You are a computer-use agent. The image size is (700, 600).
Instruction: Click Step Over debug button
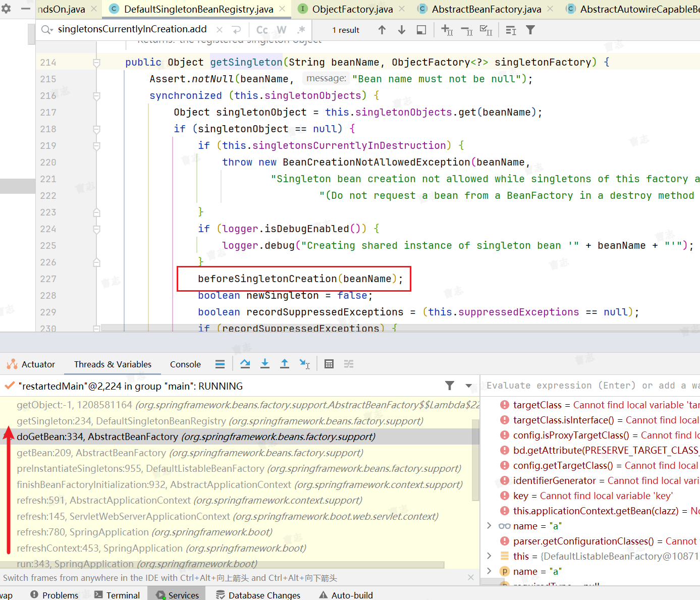[x=245, y=364]
